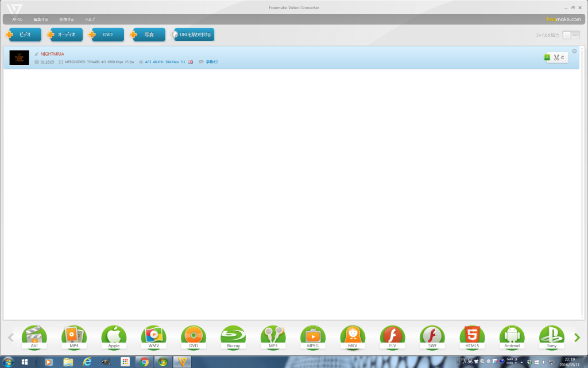
Task: Open Google Chrome from the taskbar
Action: click(144, 362)
